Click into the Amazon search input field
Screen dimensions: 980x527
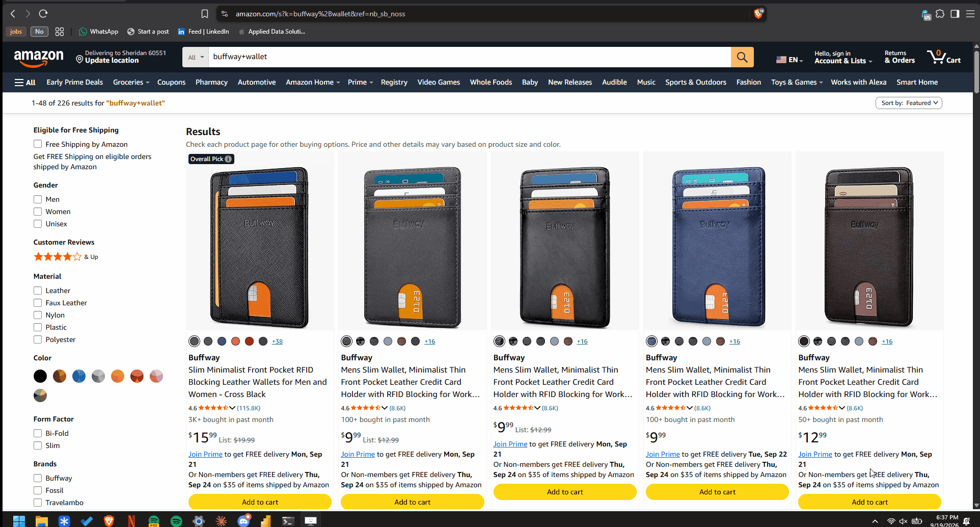[x=470, y=57]
